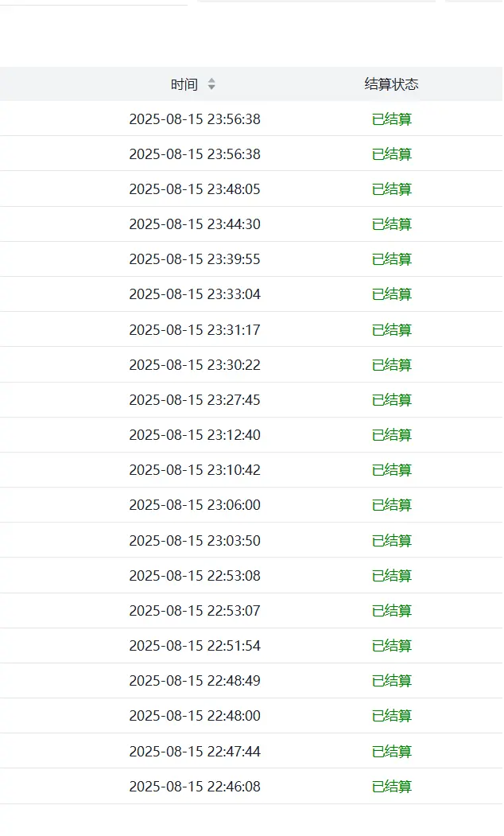Select the 2025-08-15 22:47:44 time cell
Viewport: 504px width, 836px height.
coord(195,752)
